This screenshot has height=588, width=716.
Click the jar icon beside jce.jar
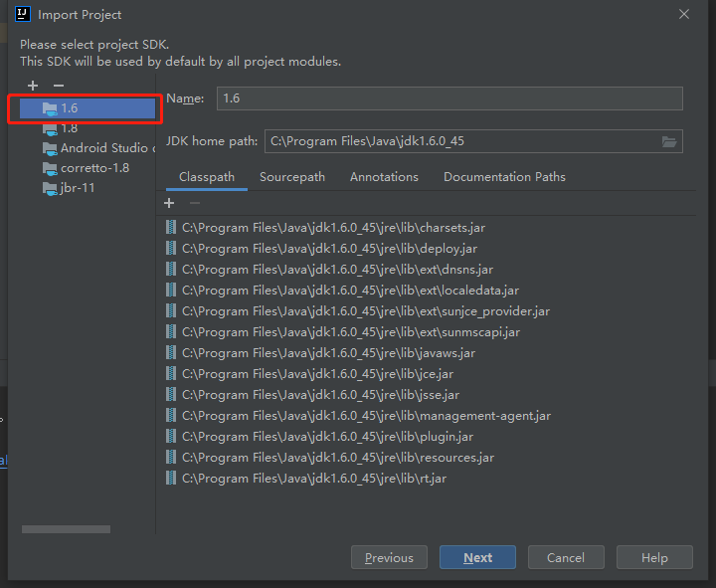(x=171, y=374)
